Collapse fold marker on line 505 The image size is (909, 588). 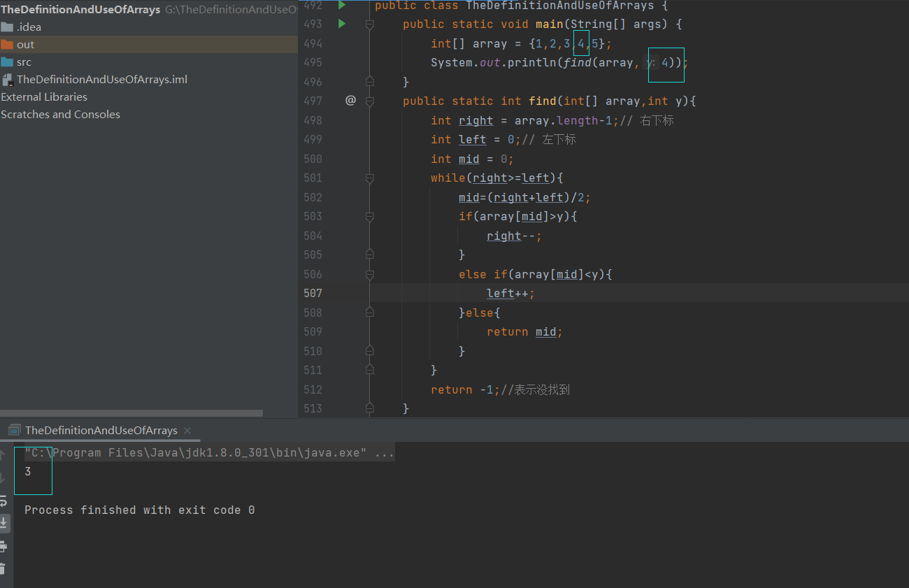tap(370, 255)
